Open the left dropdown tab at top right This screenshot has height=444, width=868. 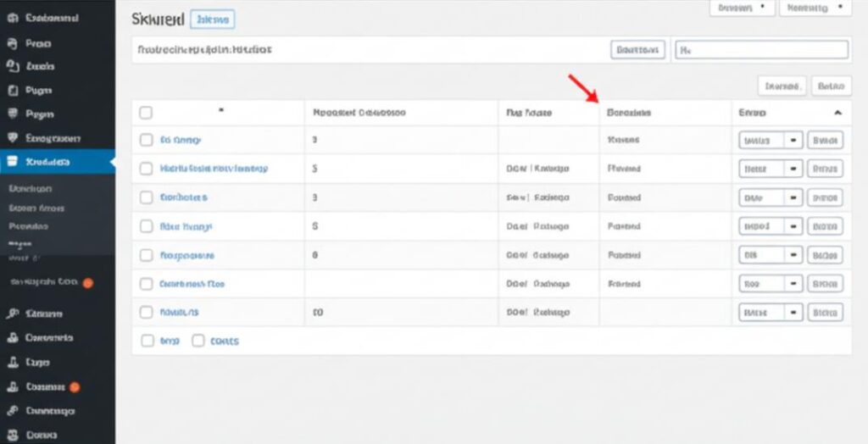coord(742,8)
